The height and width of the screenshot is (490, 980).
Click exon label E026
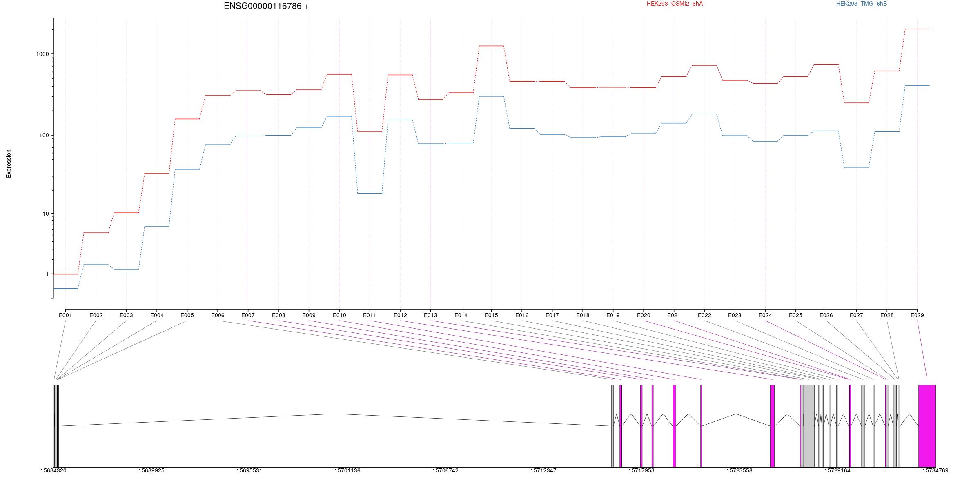pyautogui.click(x=826, y=315)
